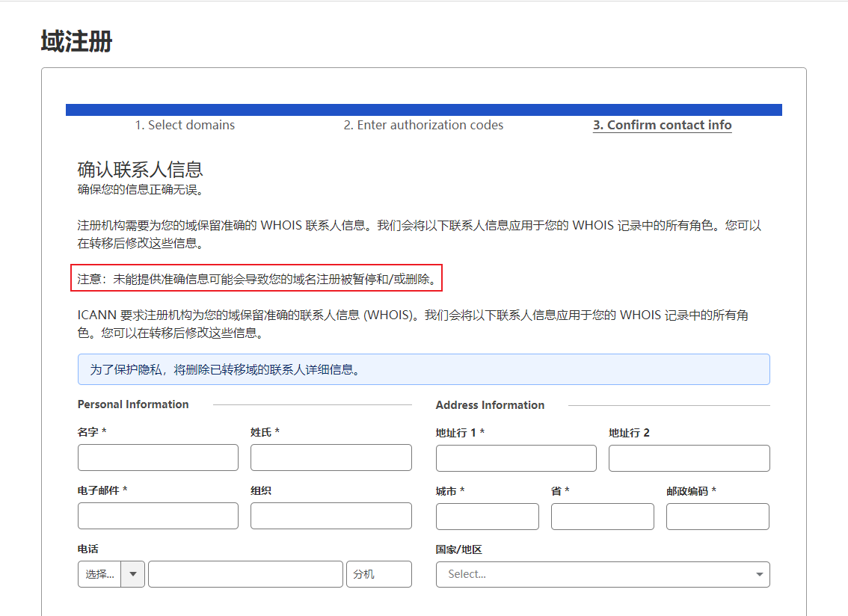Click the 国家/地区 field label
Image resolution: width=848 pixels, height=616 pixels.
pyautogui.click(x=458, y=549)
